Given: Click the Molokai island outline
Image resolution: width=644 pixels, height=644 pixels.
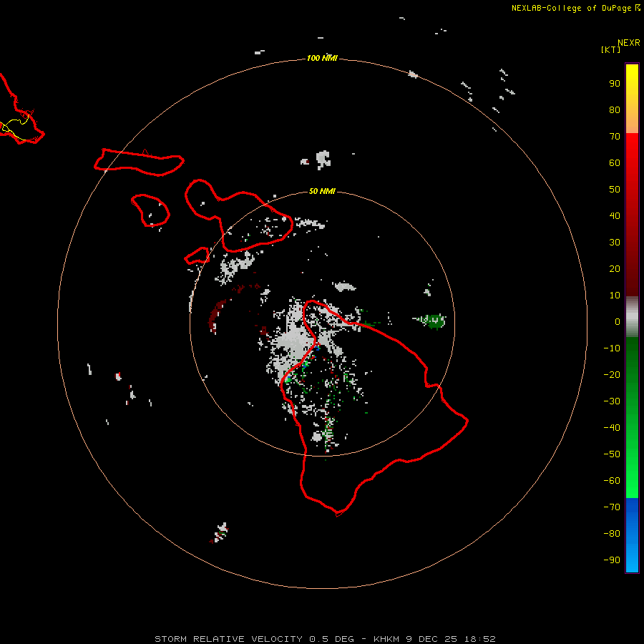Looking at the screenshot, I should pyautogui.click(x=140, y=162).
